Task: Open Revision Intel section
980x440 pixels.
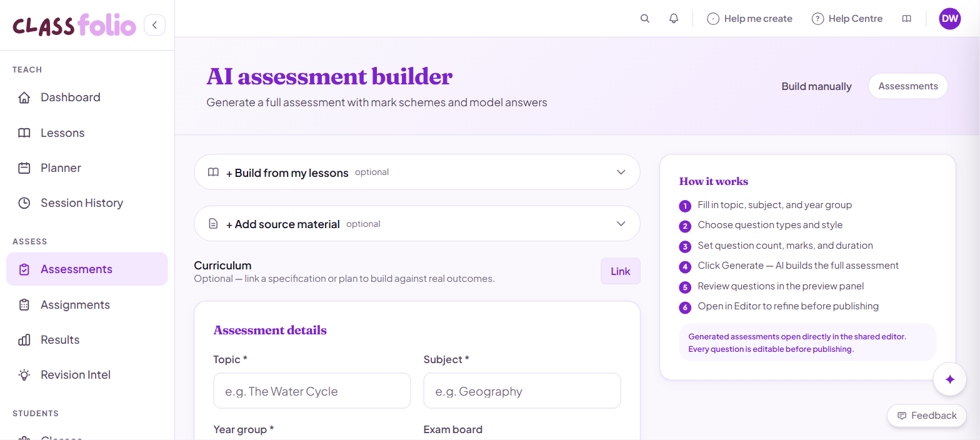Action: click(x=87, y=375)
